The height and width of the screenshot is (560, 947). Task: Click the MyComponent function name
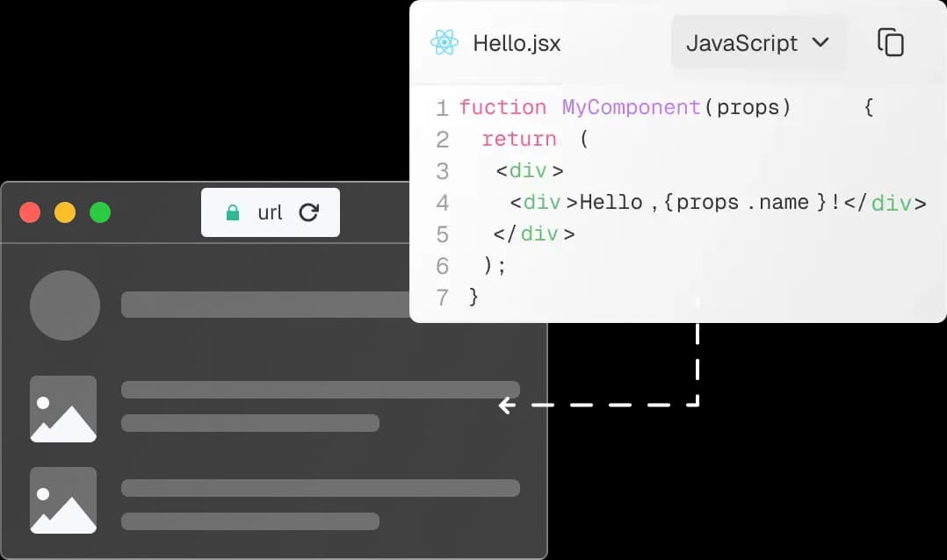[631, 107]
